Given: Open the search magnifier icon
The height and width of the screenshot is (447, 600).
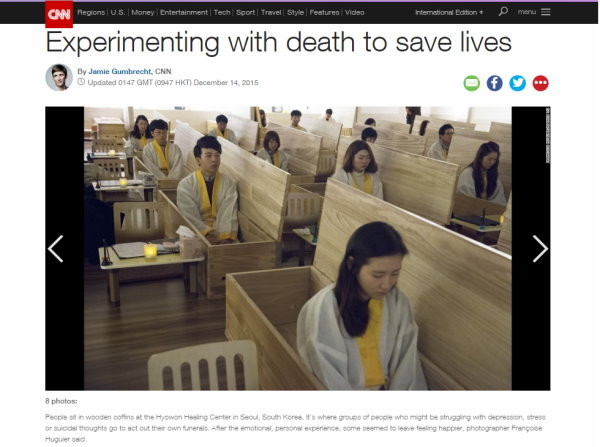Looking at the screenshot, I should (503, 11).
